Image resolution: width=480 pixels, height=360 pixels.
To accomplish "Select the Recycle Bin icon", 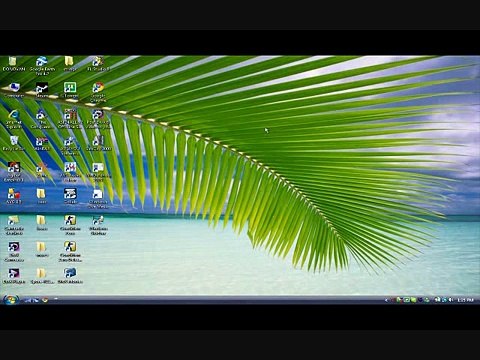I will tap(14, 143).
